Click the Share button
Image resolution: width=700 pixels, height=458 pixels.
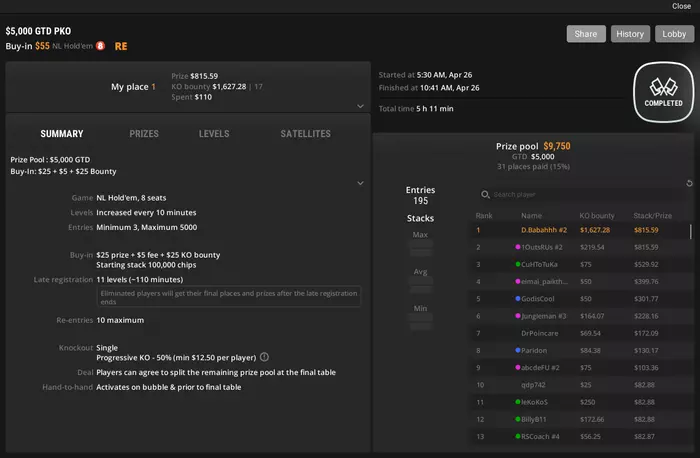click(x=586, y=34)
